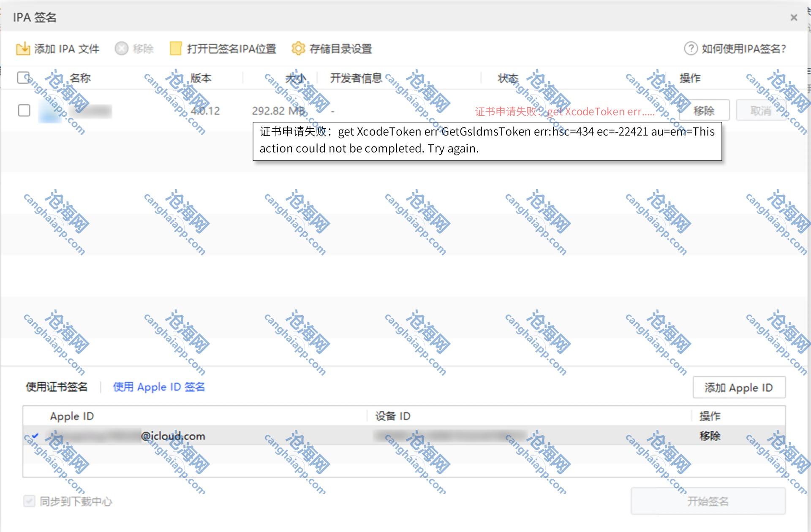
Task: Open signed IPA location folder icon
Action: (x=175, y=49)
